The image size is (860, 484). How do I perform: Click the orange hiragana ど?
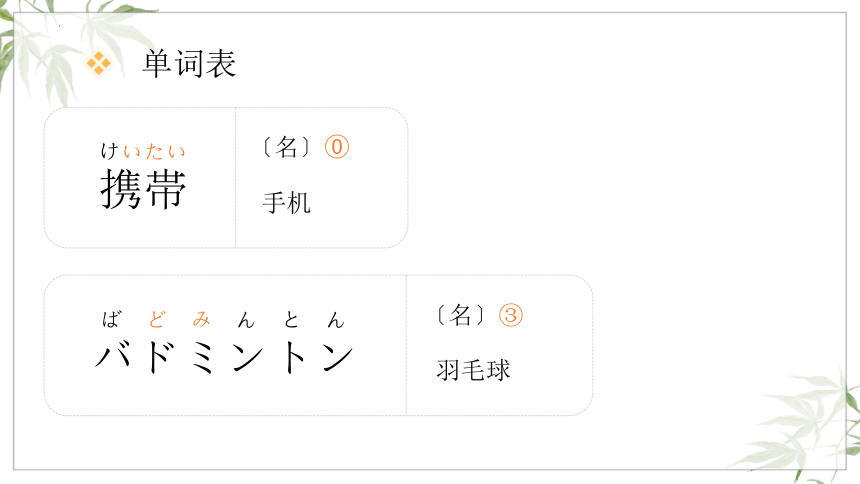click(x=157, y=319)
